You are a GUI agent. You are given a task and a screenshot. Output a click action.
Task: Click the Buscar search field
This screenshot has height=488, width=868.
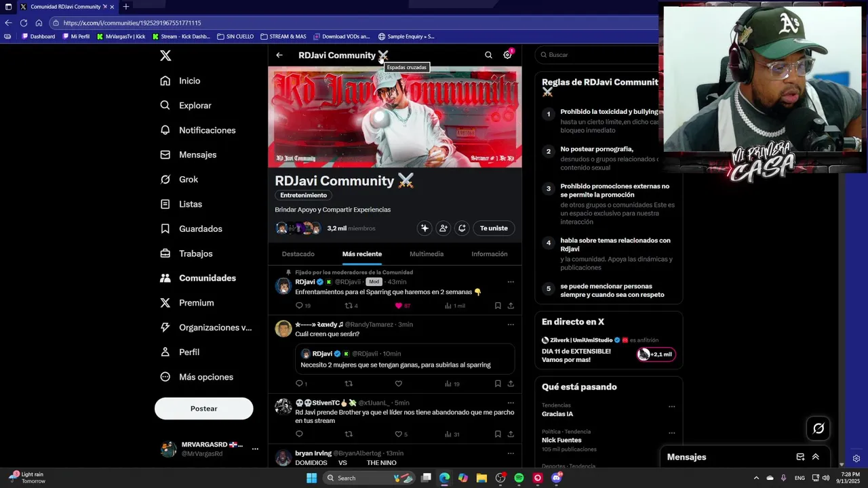597,55
